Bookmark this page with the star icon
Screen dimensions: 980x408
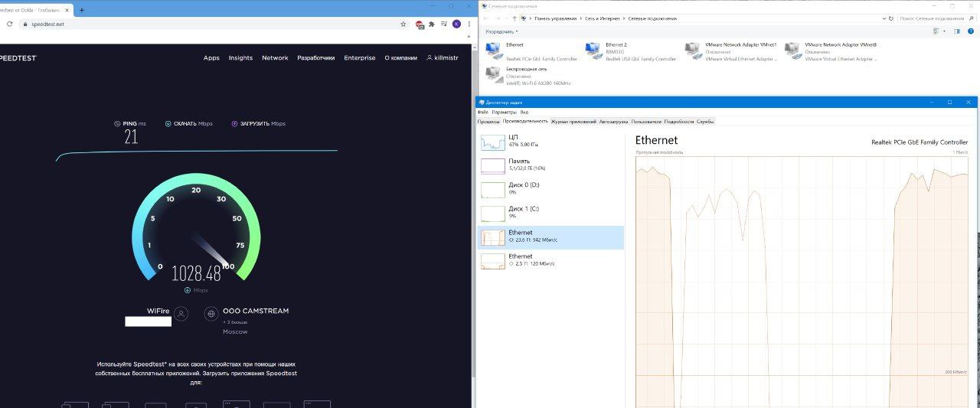tap(403, 24)
